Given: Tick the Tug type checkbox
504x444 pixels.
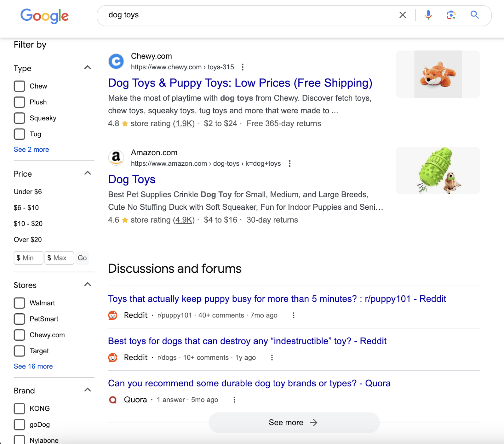Looking at the screenshot, I should [20, 134].
